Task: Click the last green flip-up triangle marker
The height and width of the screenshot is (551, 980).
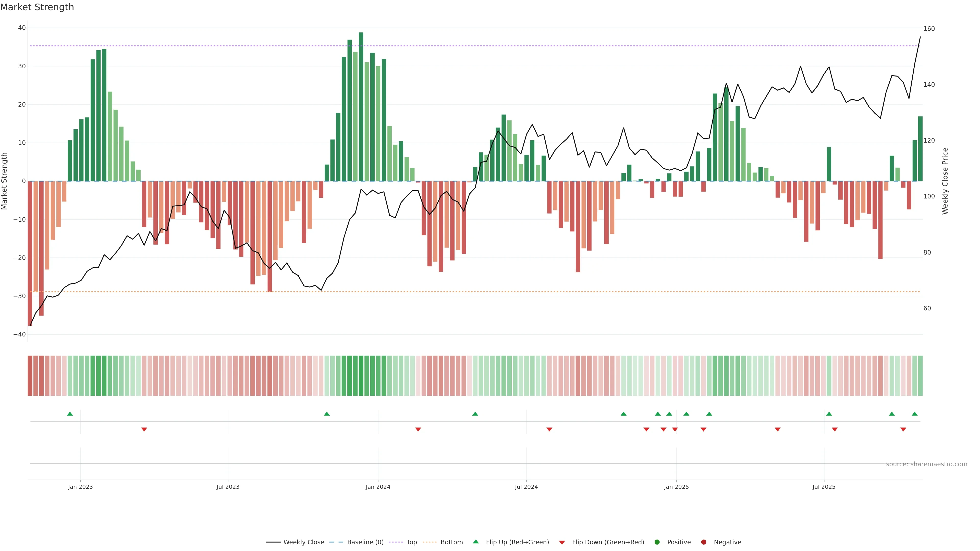Action: (915, 414)
